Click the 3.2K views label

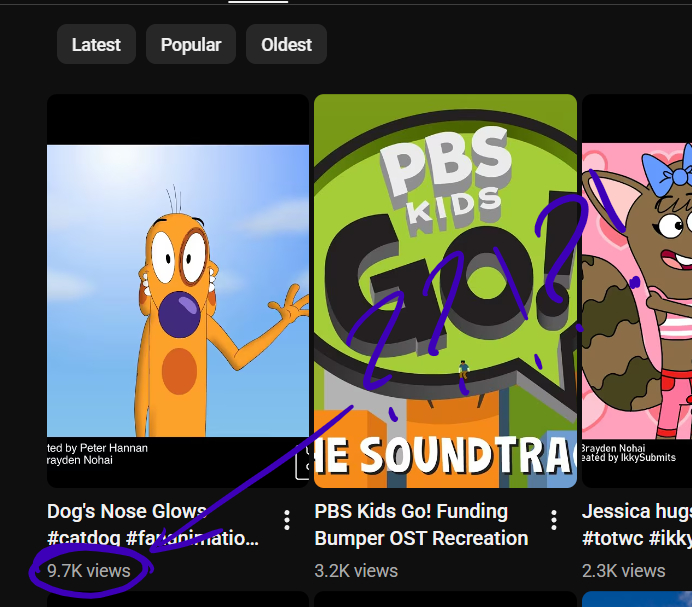356,571
